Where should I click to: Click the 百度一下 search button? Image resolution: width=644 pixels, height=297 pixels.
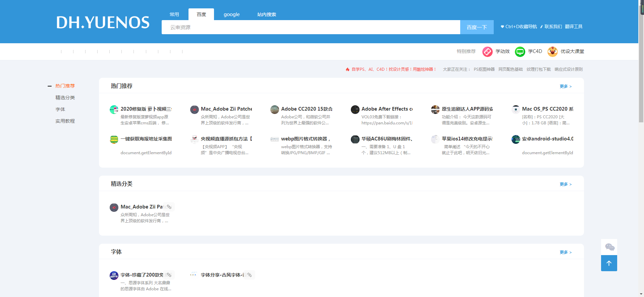[x=477, y=27]
